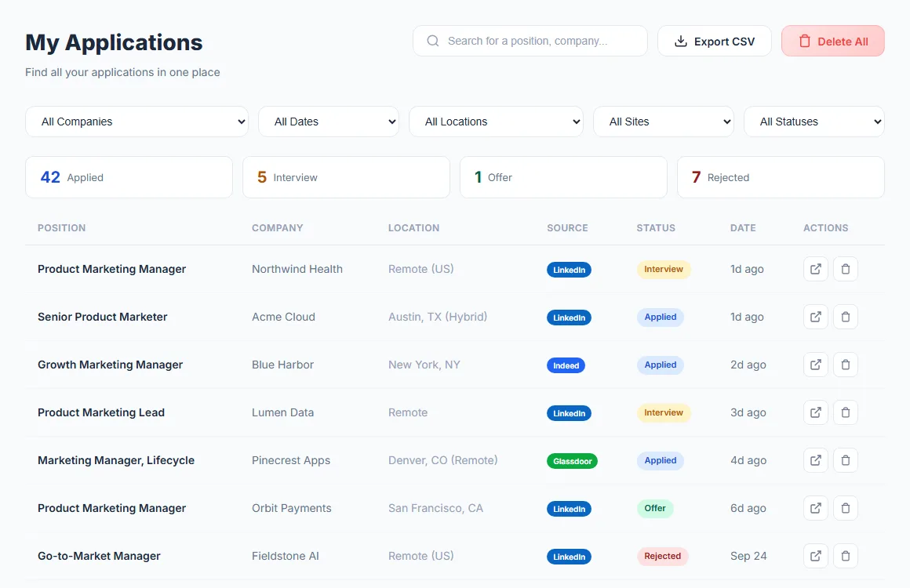Expand the All Companies filter

(137, 122)
